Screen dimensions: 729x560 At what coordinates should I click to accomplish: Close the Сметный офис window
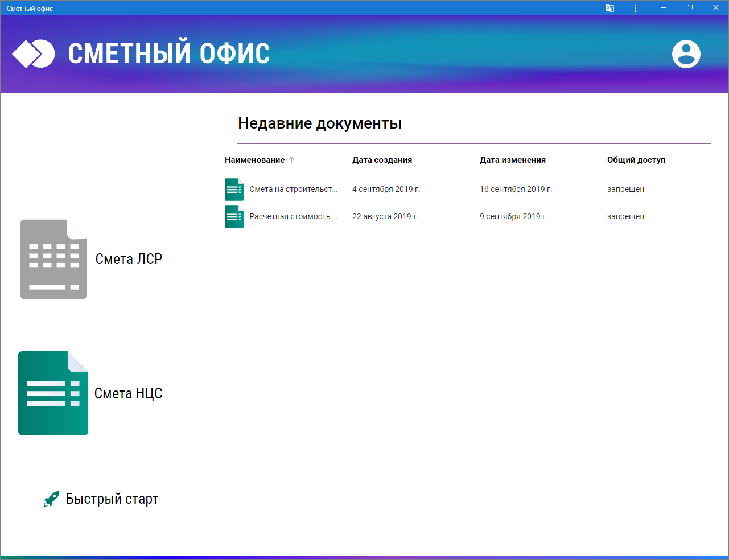point(716,8)
